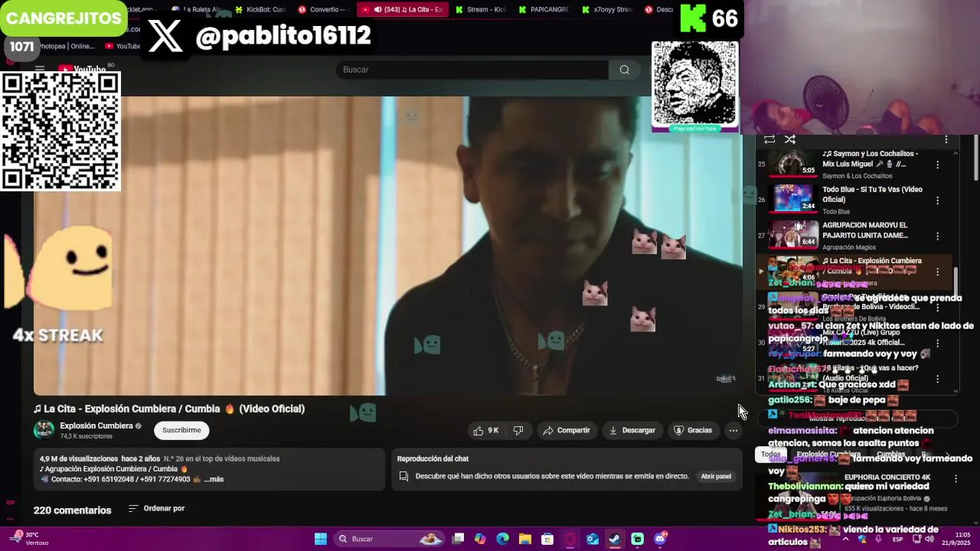The height and width of the screenshot is (551, 980).
Task: Click the Suscribirse button
Action: point(181,430)
